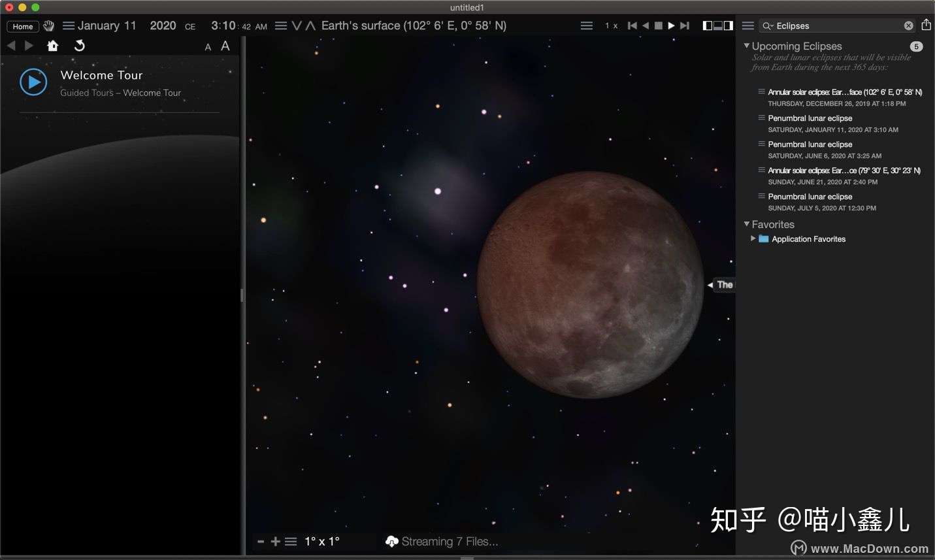Click in the Eclipses search field

click(838, 26)
